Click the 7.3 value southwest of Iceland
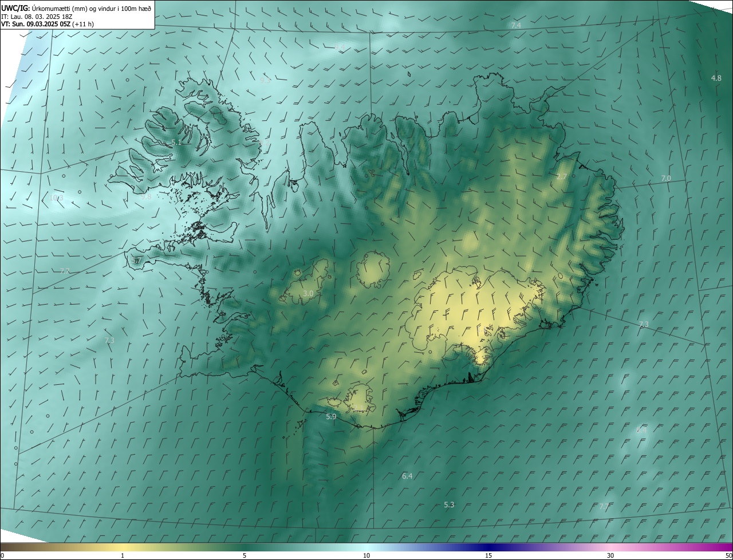Image resolution: width=733 pixels, height=560 pixels. tap(109, 340)
